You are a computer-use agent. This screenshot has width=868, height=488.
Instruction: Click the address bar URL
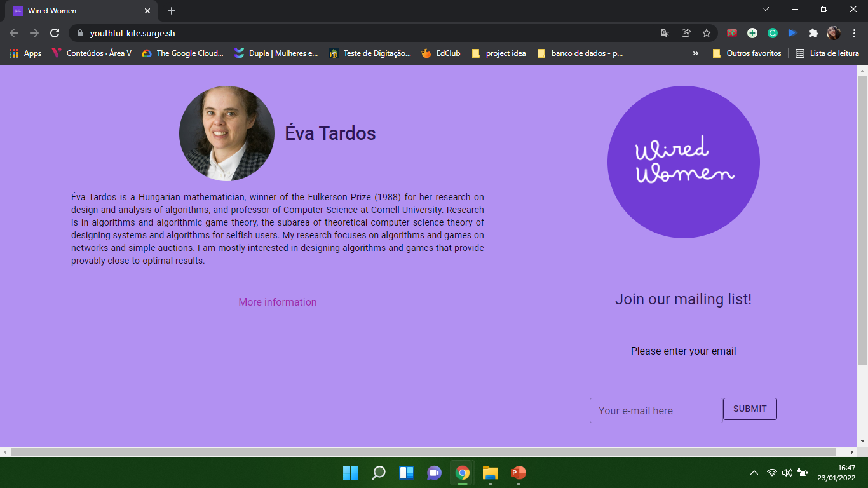pyautogui.click(x=132, y=33)
